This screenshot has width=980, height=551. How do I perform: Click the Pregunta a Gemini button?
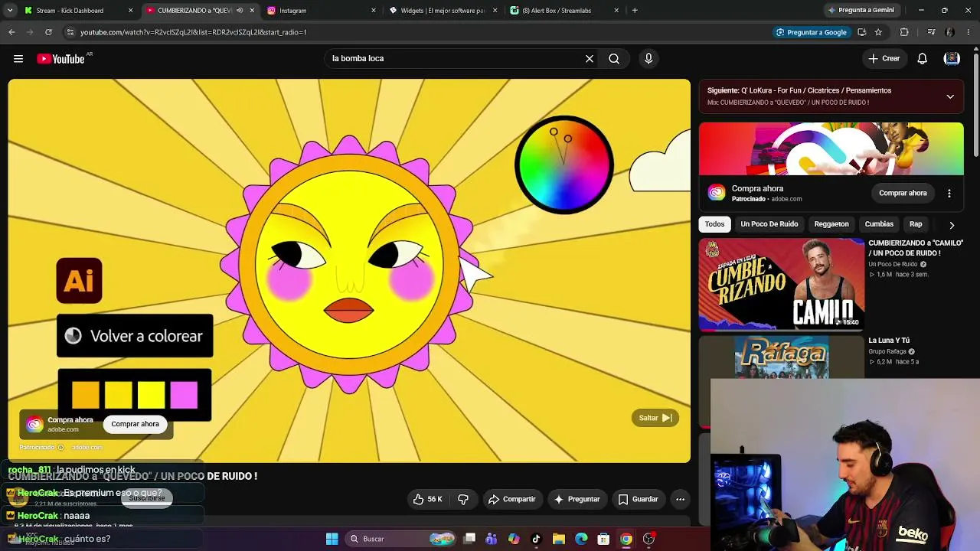[861, 11]
